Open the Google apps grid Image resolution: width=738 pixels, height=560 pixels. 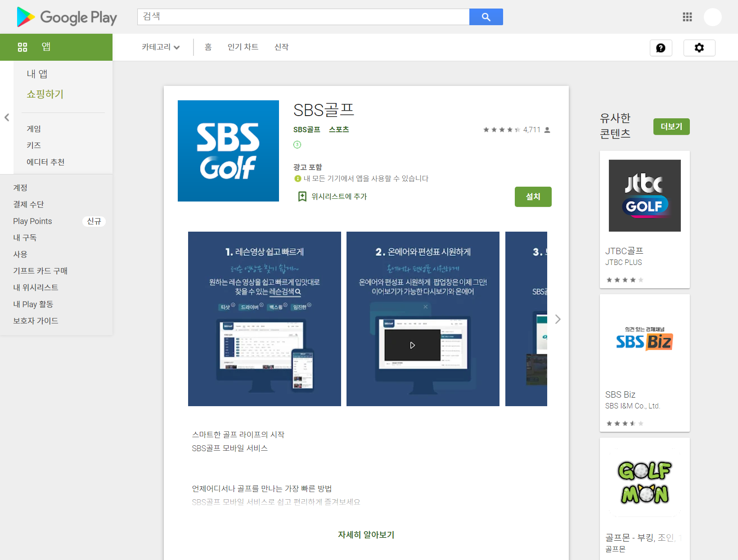coord(687,17)
